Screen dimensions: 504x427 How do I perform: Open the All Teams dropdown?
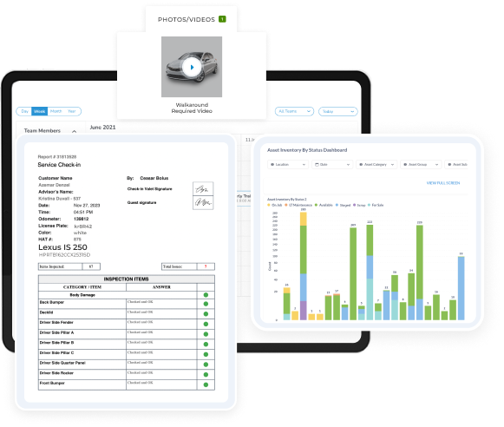[x=294, y=111]
